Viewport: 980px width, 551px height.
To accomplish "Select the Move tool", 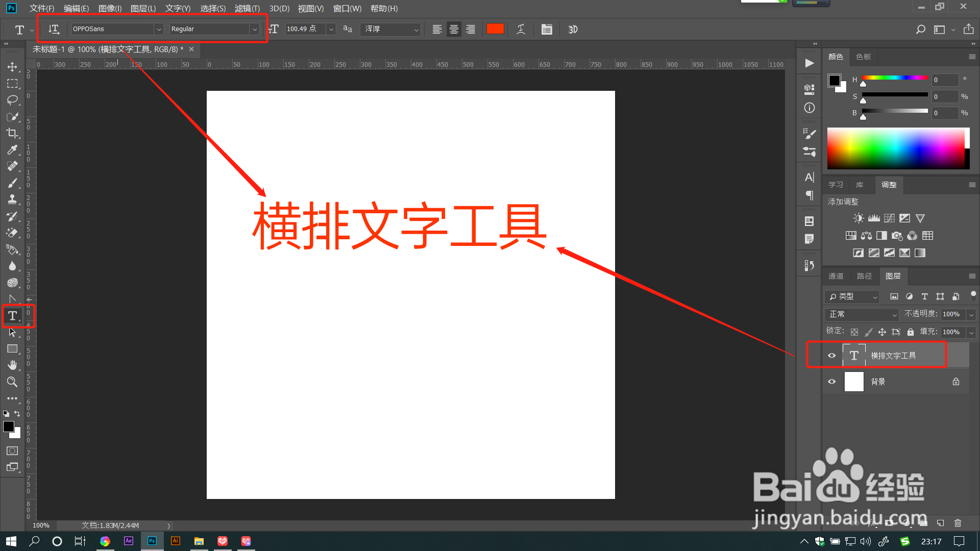I will click(x=12, y=67).
